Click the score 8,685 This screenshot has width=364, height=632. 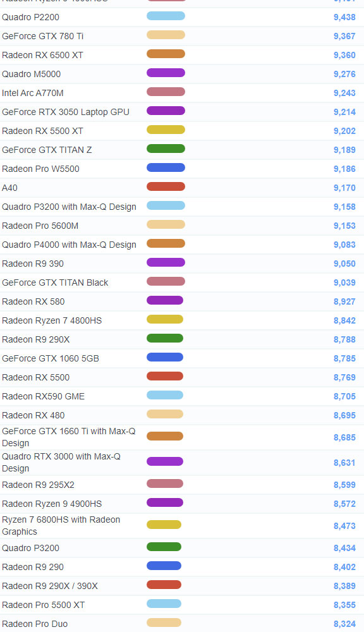coord(344,437)
